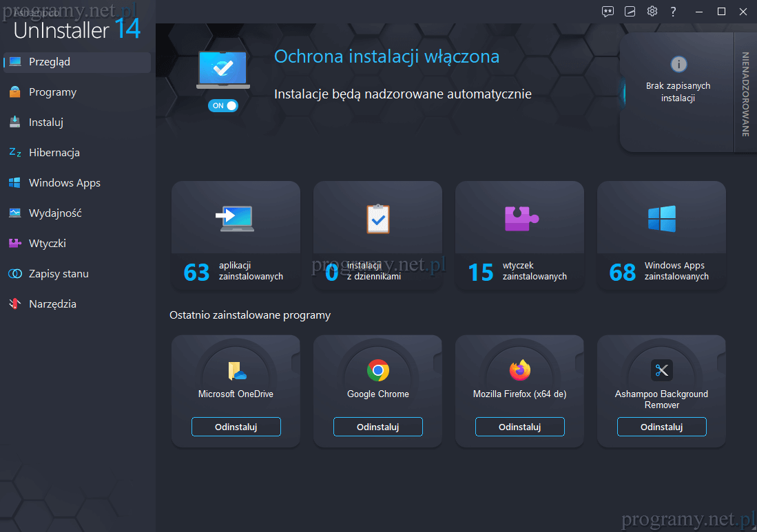Click the installed applications computer icon

[x=236, y=218]
